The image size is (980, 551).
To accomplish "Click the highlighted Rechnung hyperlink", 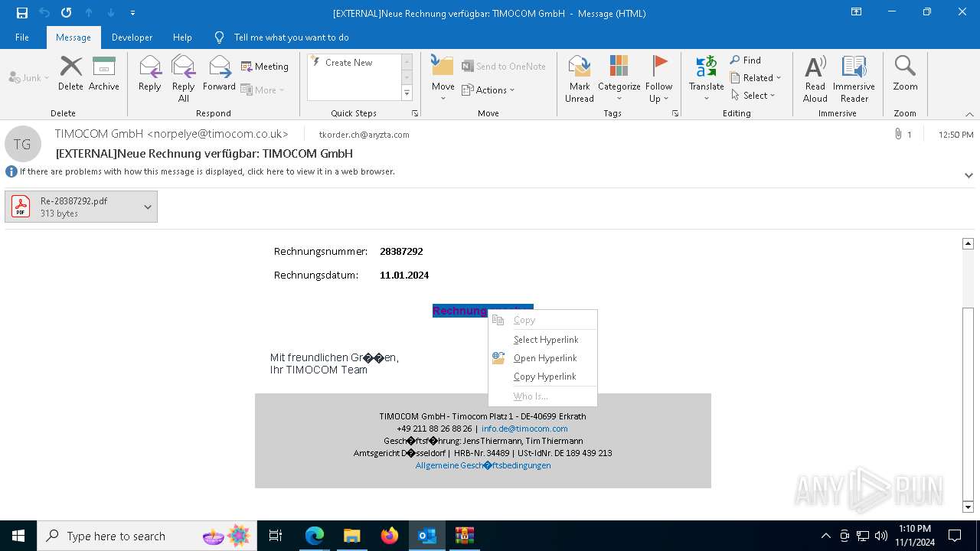I will 460,311.
